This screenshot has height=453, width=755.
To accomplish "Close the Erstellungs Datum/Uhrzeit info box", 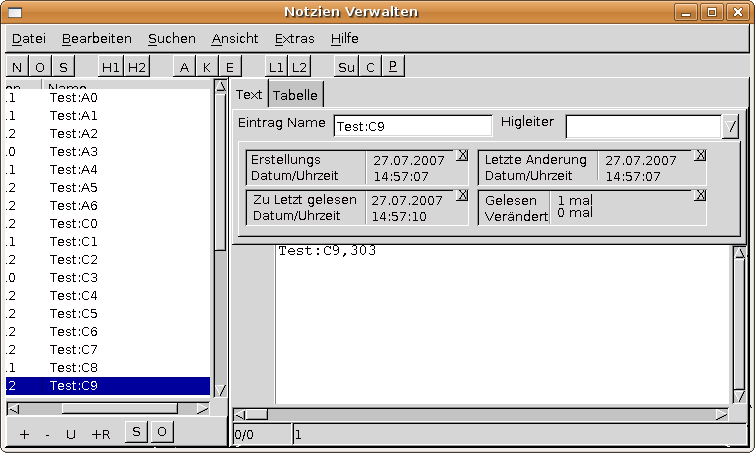I will tap(461, 155).
